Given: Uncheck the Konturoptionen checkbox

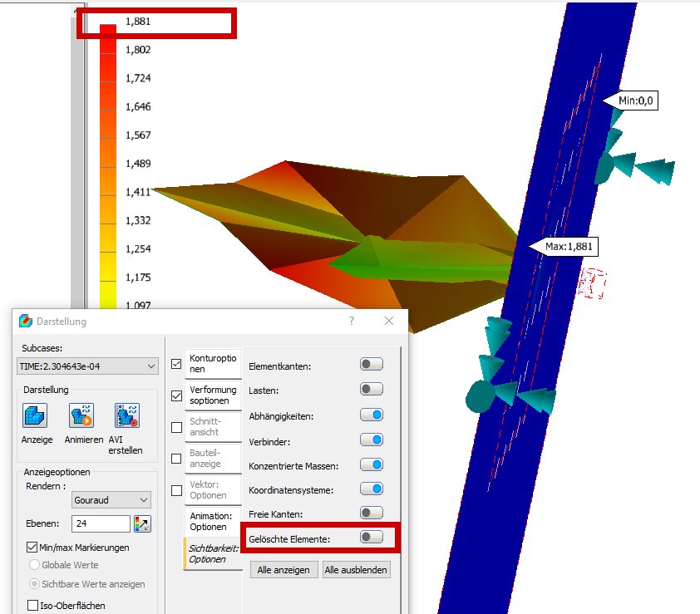Looking at the screenshot, I should click(x=176, y=363).
